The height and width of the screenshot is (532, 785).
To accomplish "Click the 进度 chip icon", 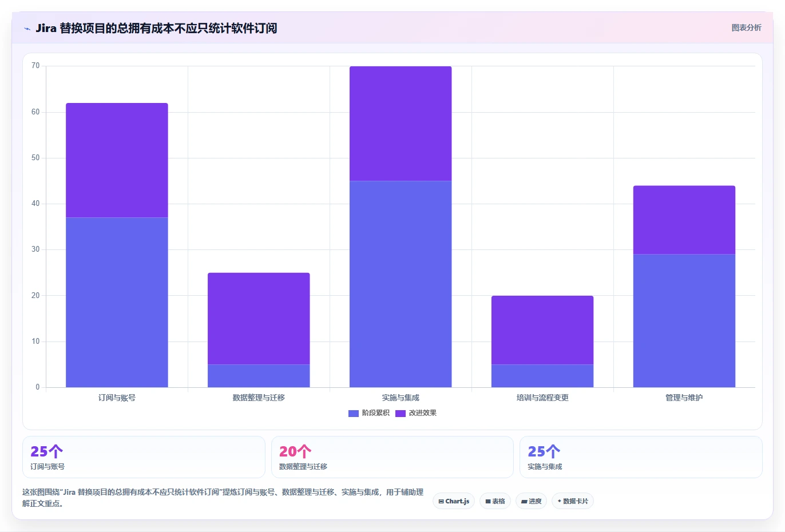I will [x=524, y=501].
